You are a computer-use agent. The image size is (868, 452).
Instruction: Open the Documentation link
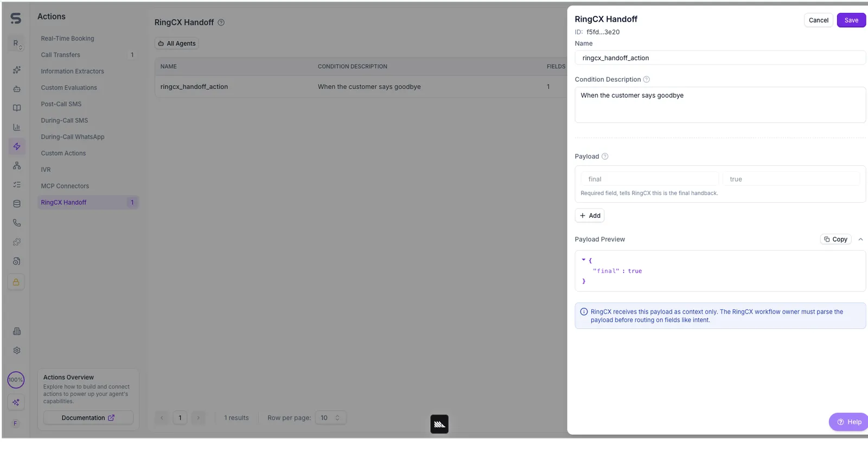point(88,418)
